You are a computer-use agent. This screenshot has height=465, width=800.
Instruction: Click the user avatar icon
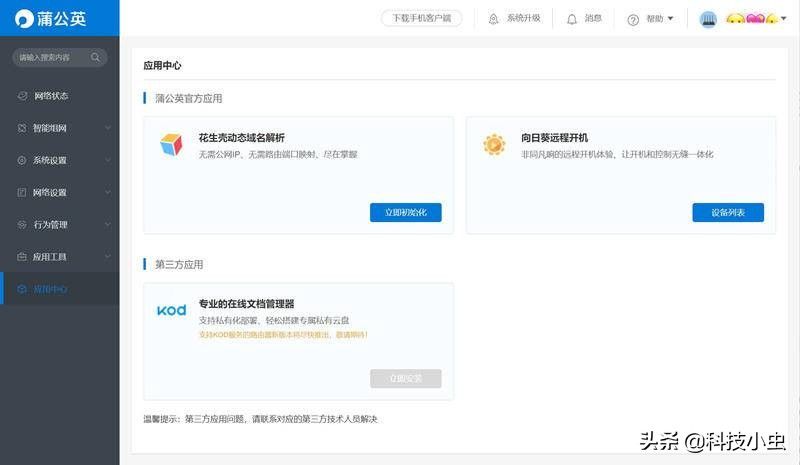708,19
